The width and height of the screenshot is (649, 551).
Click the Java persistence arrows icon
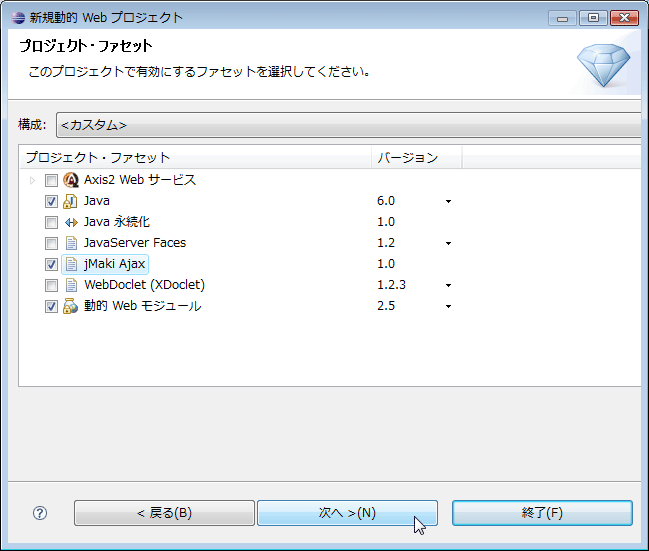point(71,222)
